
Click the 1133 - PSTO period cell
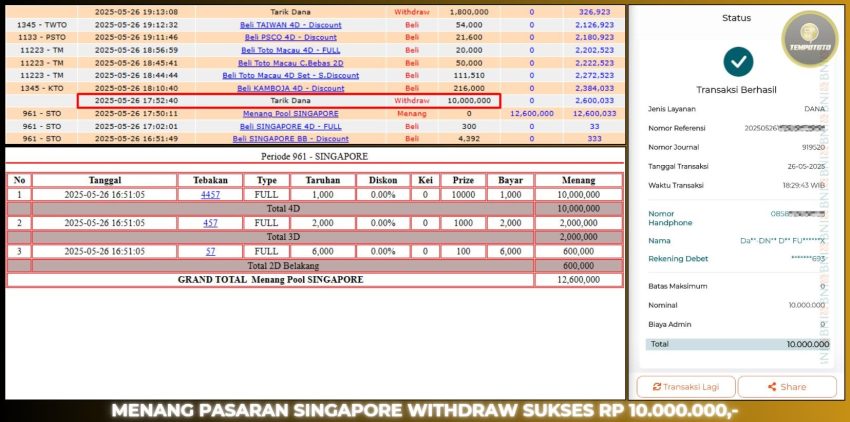click(x=40, y=37)
